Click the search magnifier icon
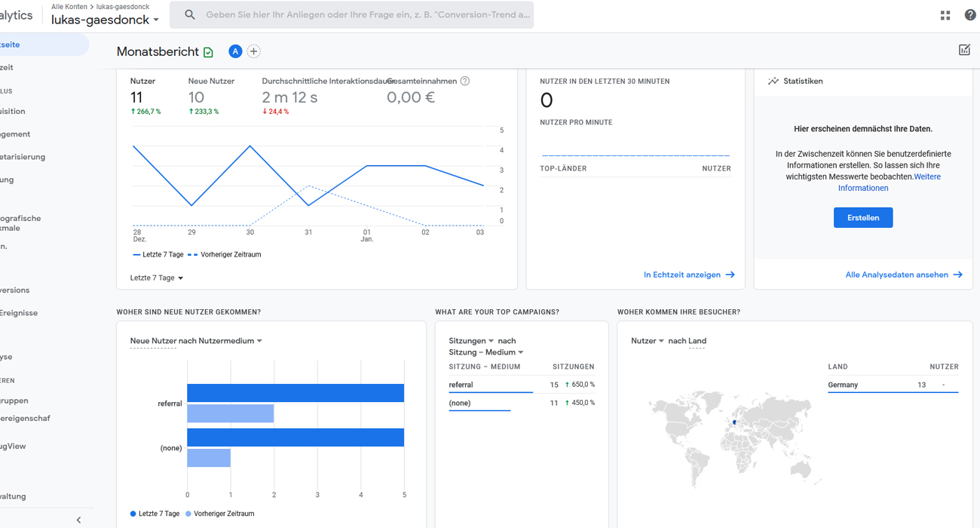Screen dimensions: 980x528 [190, 14]
